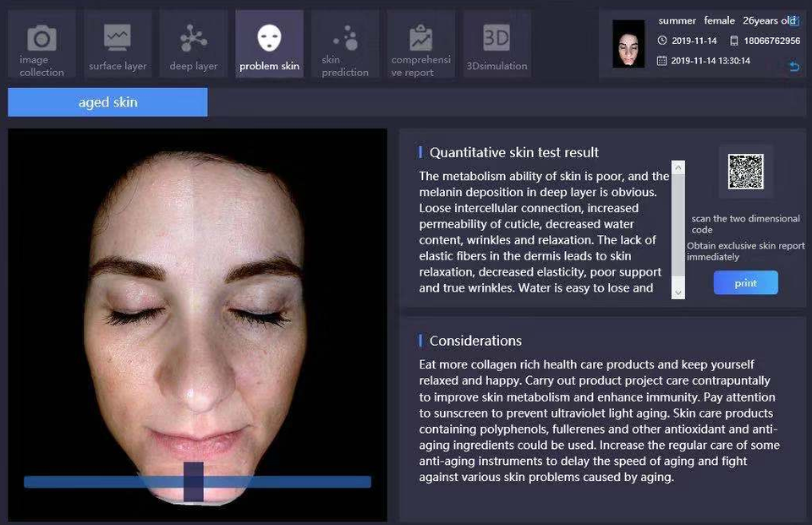812x525 pixels.
Task: Click the blue slider track on the right of the handle
Action: point(288,482)
